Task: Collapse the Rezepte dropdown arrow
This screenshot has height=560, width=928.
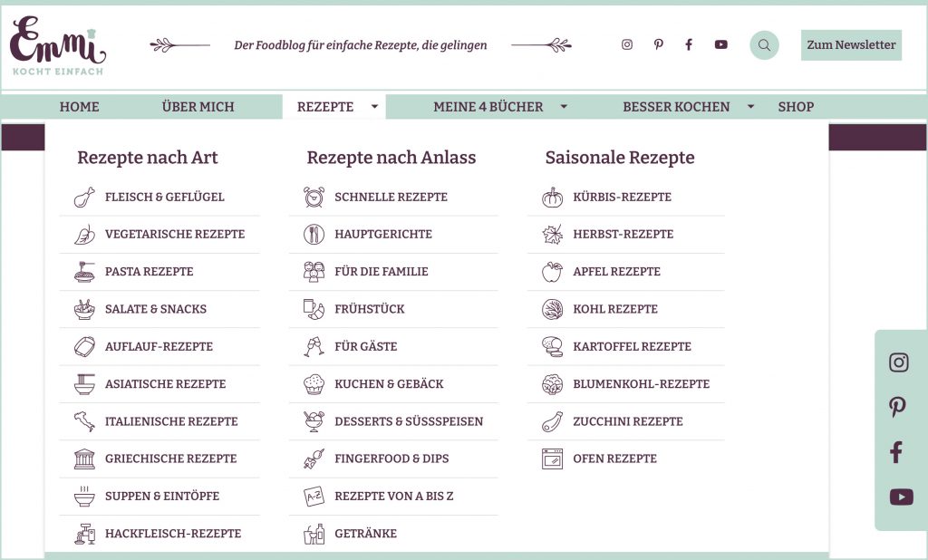Action: coord(374,107)
